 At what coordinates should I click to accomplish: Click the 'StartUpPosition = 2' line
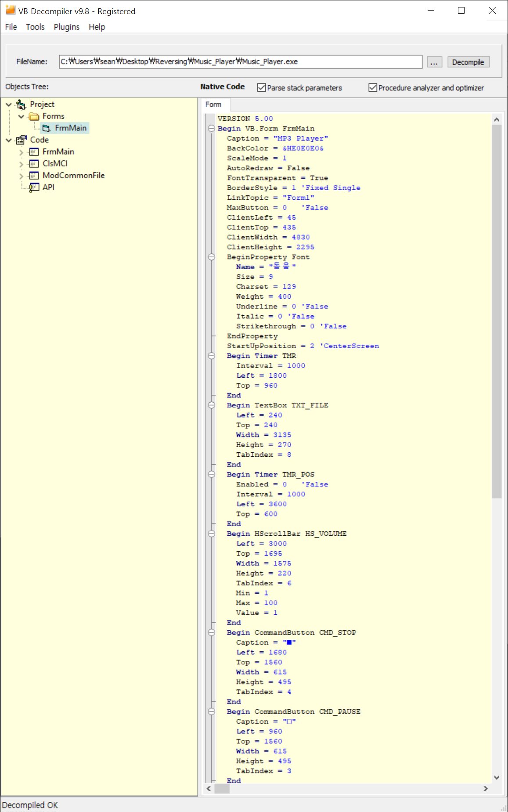pos(303,346)
